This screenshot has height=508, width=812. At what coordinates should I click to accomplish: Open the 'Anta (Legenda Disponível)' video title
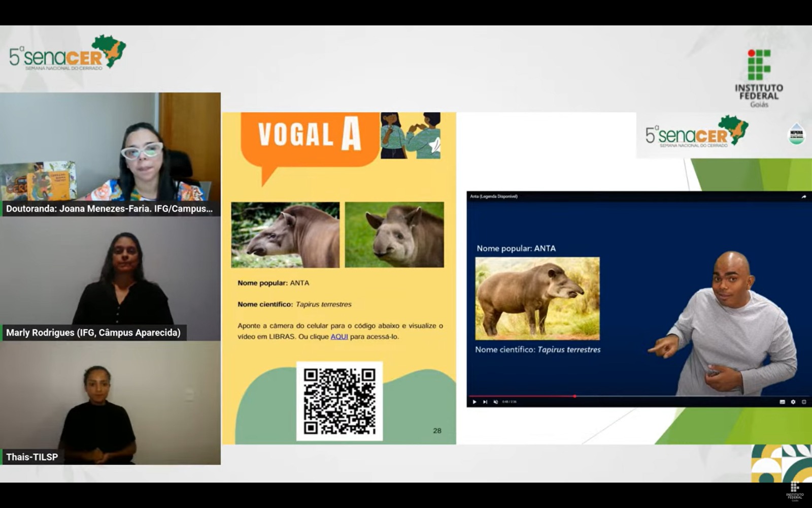(x=494, y=197)
